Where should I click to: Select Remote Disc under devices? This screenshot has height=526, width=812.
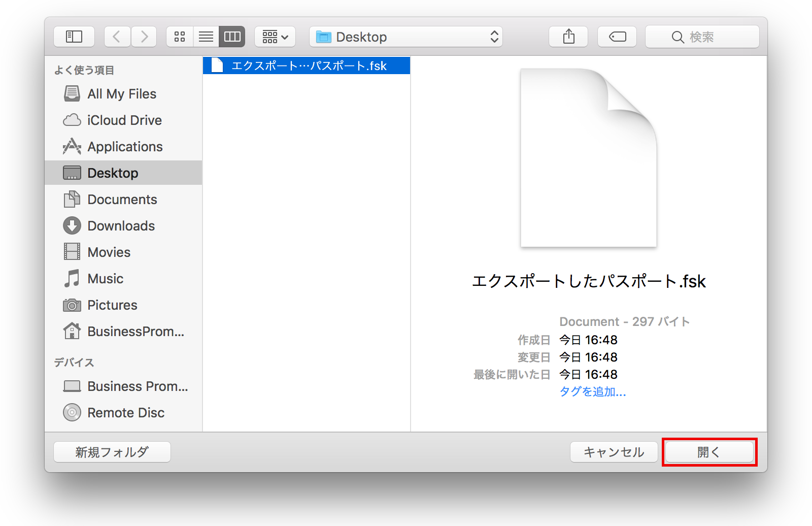[126, 413]
